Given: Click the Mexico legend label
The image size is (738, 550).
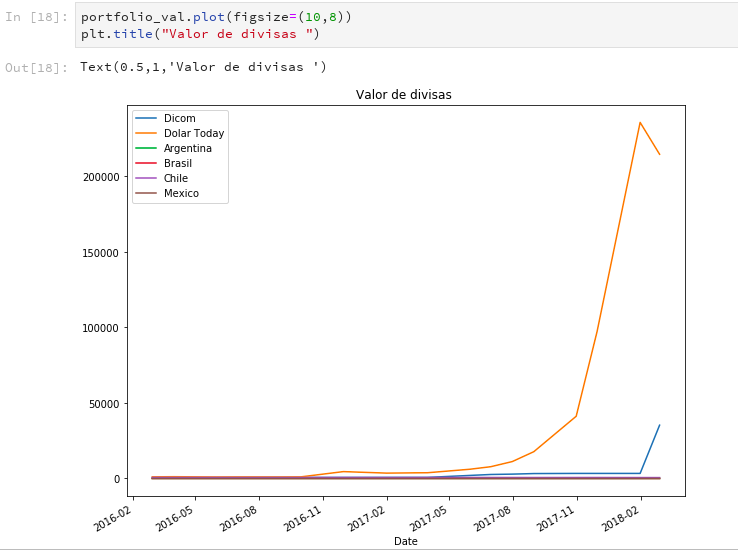Looking at the screenshot, I should point(181,193).
